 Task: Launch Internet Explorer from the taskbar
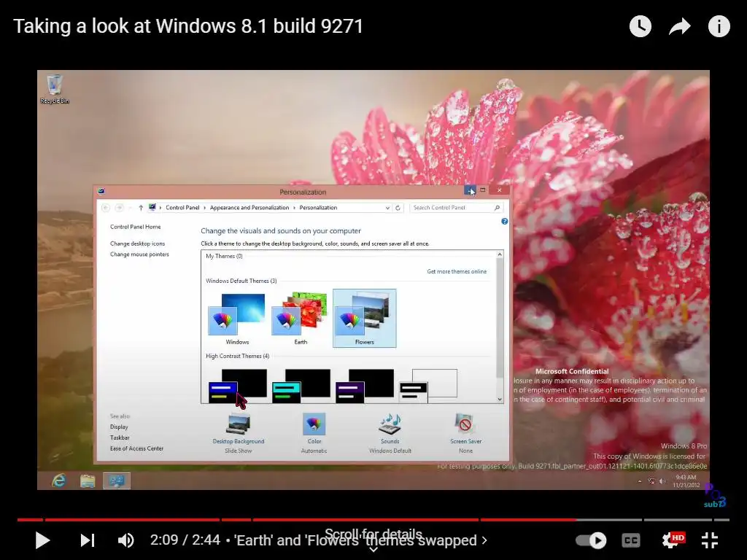pos(58,481)
